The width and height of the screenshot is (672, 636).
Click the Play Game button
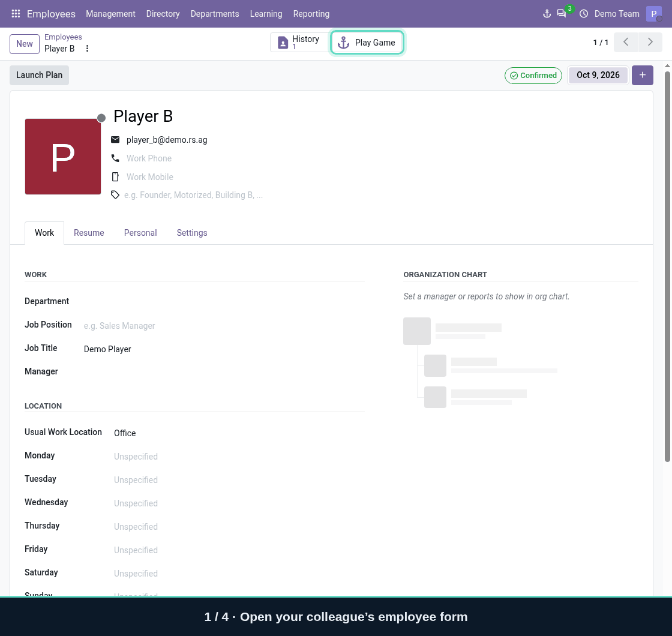tap(367, 43)
